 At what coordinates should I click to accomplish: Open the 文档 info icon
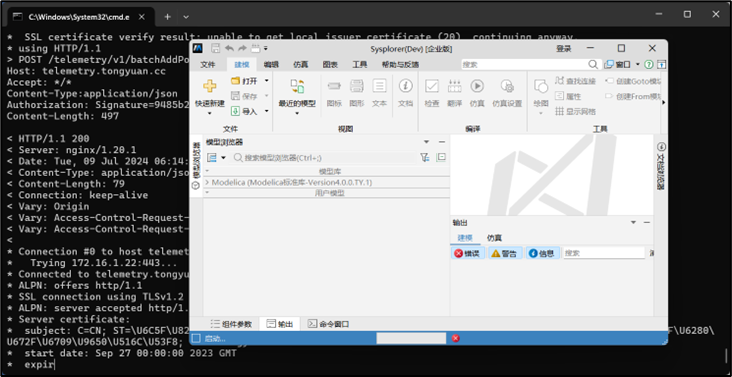pyautogui.click(x=405, y=86)
